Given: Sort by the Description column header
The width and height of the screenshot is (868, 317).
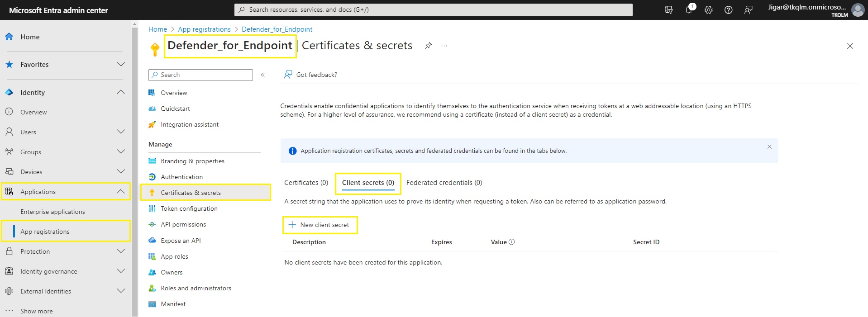Looking at the screenshot, I should pyautogui.click(x=309, y=242).
